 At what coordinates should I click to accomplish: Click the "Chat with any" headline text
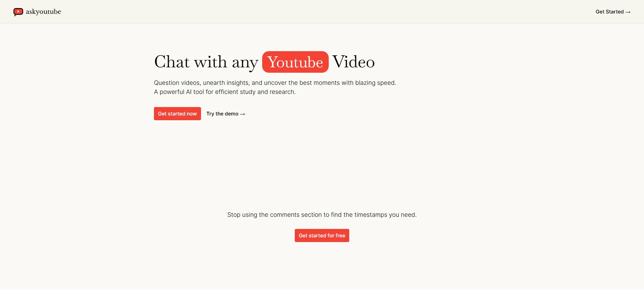(206, 62)
